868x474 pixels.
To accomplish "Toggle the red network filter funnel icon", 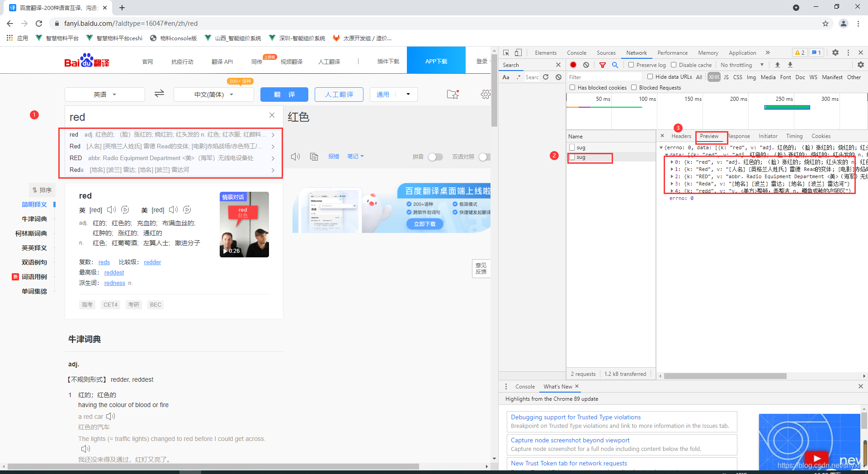I will 602,65.
